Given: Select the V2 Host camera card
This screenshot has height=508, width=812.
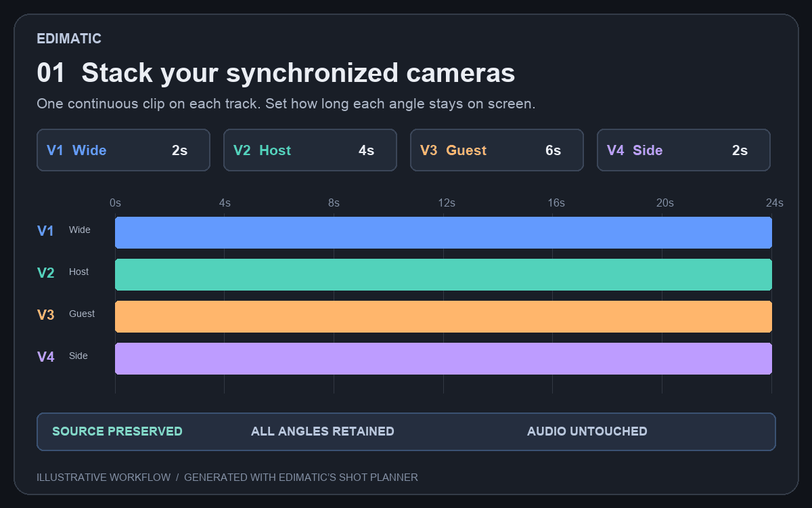Looking at the screenshot, I should 310,150.
